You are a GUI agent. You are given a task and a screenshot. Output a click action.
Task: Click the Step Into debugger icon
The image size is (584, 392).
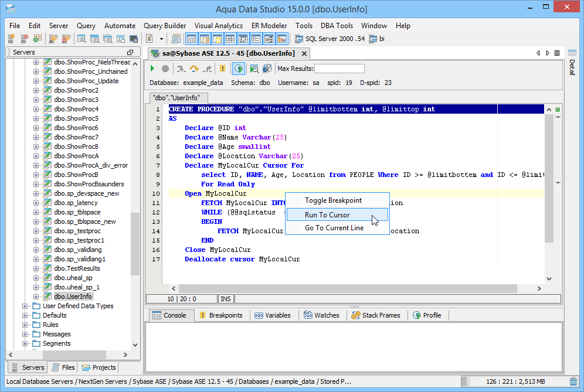[x=181, y=69]
